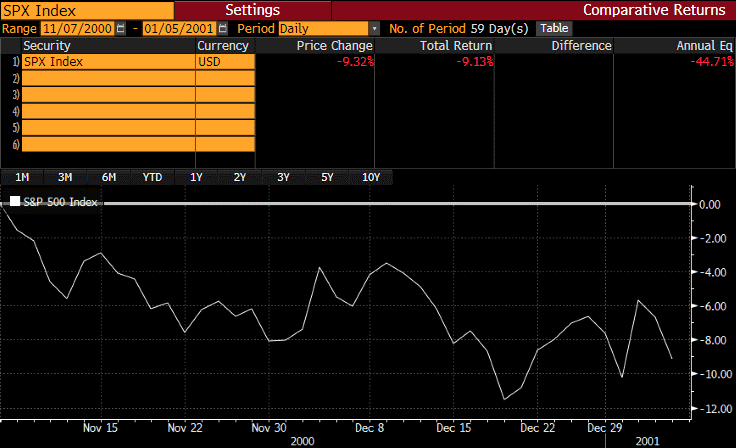Click the empty security field in row 2
The image size is (736, 448).
[x=108, y=78]
